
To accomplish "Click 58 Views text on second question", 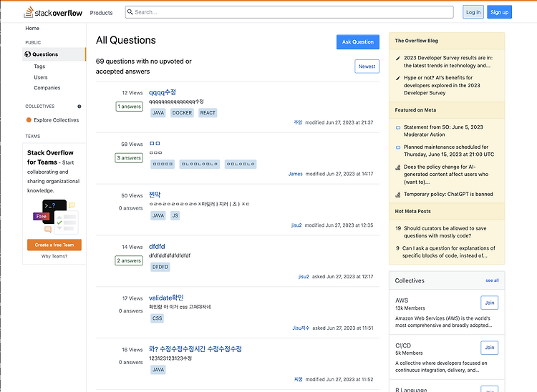I will (132, 144).
